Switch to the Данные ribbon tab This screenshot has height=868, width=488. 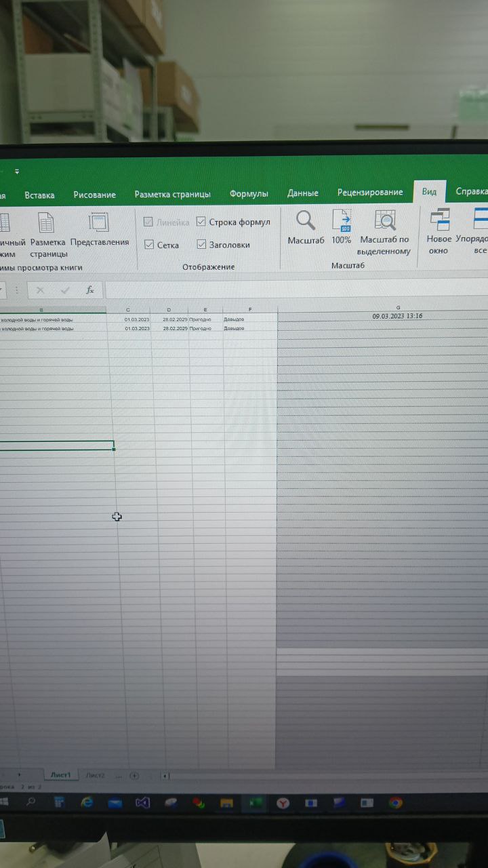pyautogui.click(x=302, y=193)
